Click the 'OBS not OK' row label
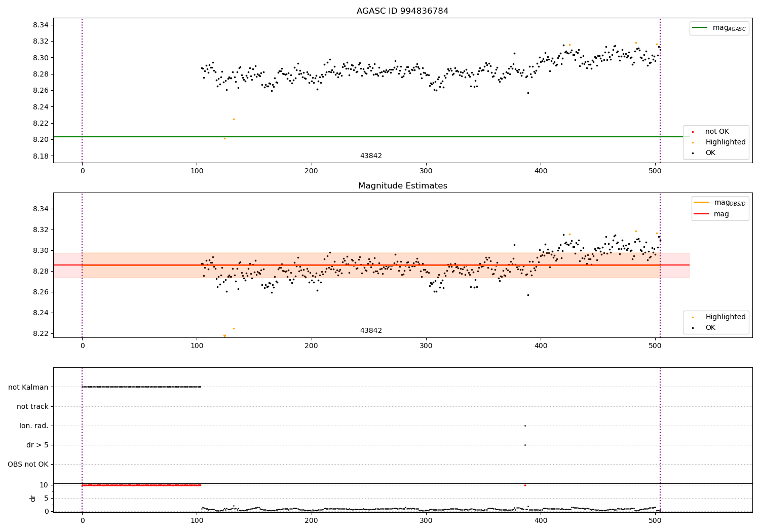760x532 pixels. tap(28, 465)
